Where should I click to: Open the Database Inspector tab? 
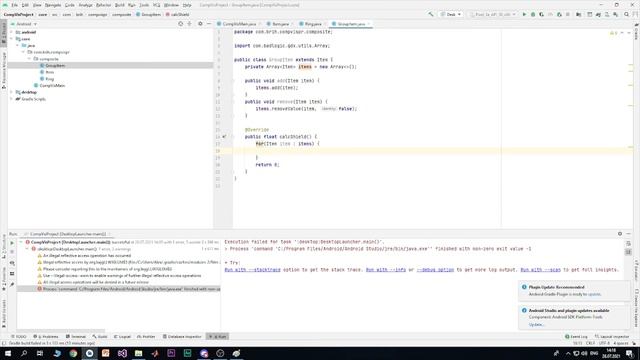(x=182, y=337)
